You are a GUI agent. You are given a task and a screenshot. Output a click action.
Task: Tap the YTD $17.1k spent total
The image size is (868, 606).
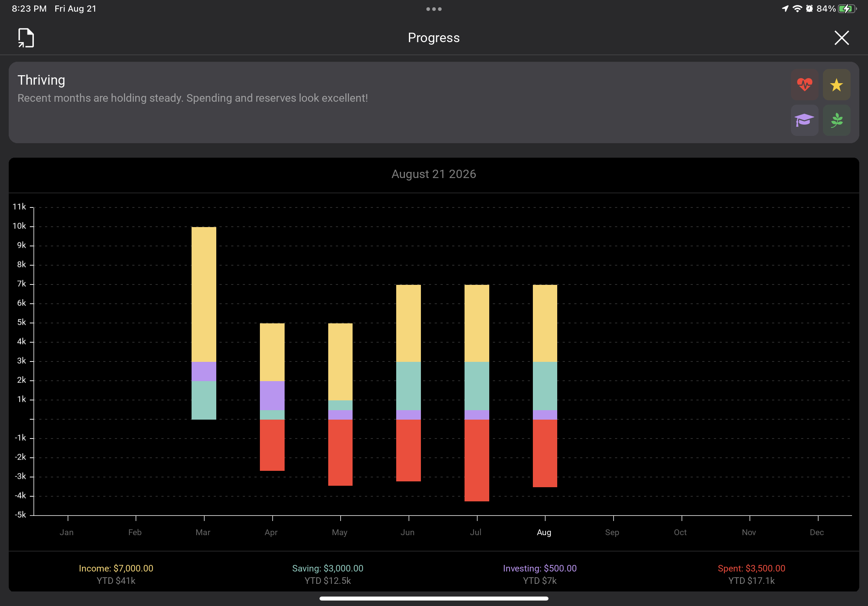[752, 581]
